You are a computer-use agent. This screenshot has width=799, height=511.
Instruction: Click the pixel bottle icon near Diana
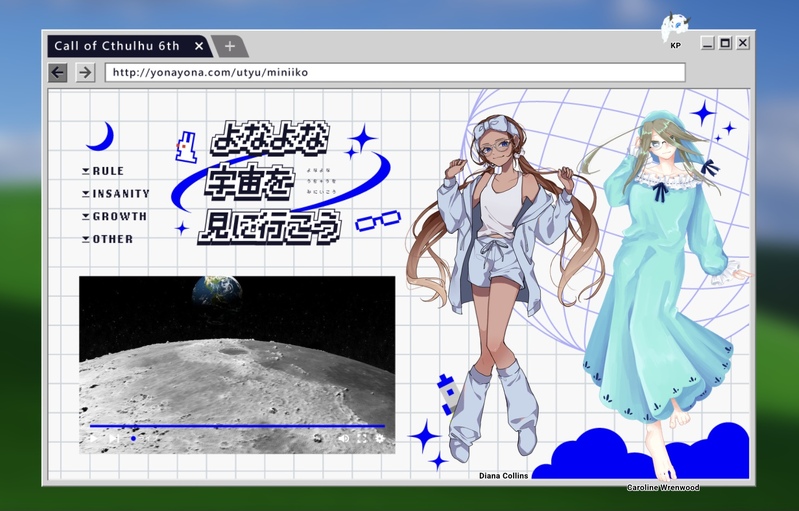(x=447, y=394)
